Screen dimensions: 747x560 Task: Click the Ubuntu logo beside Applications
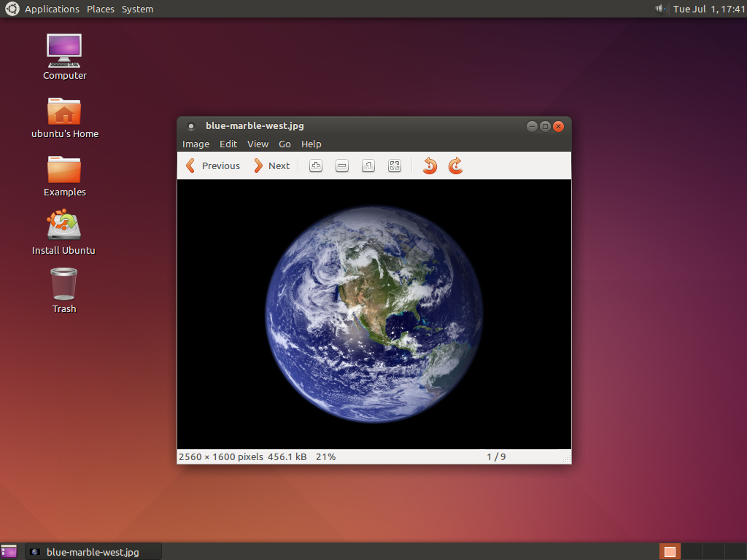(x=11, y=9)
